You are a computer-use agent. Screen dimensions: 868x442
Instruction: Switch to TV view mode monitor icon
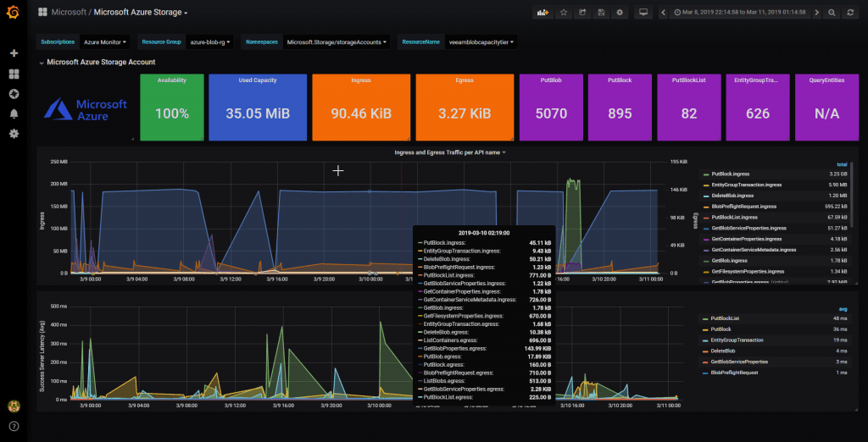pyautogui.click(x=643, y=12)
